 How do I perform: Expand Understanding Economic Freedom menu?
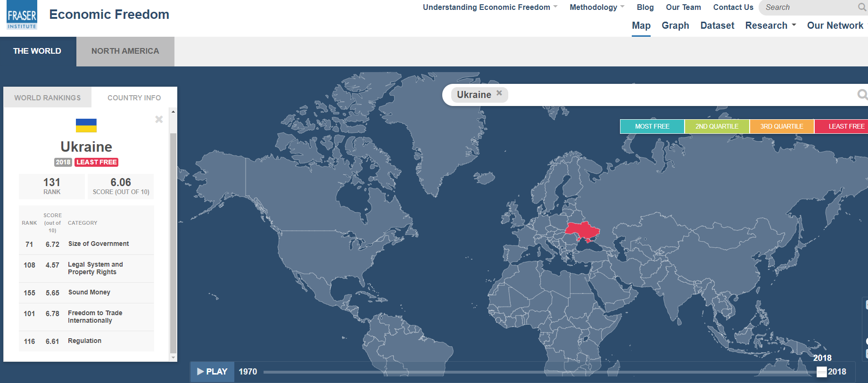click(x=490, y=7)
